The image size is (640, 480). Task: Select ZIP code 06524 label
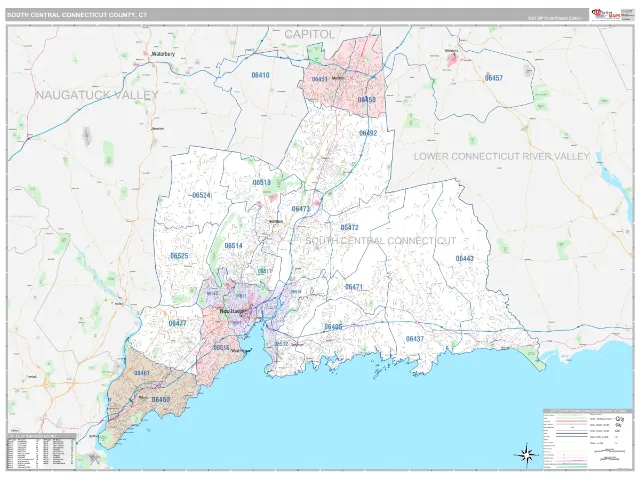click(201, 196)
